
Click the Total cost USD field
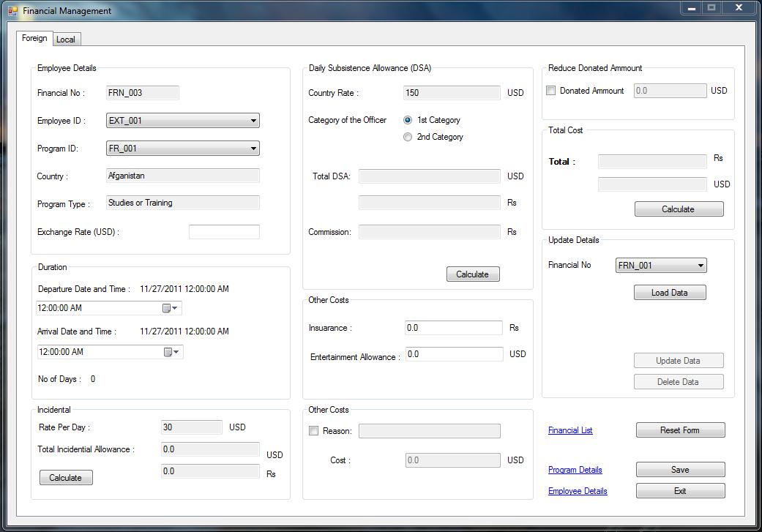tap(652, 184)
